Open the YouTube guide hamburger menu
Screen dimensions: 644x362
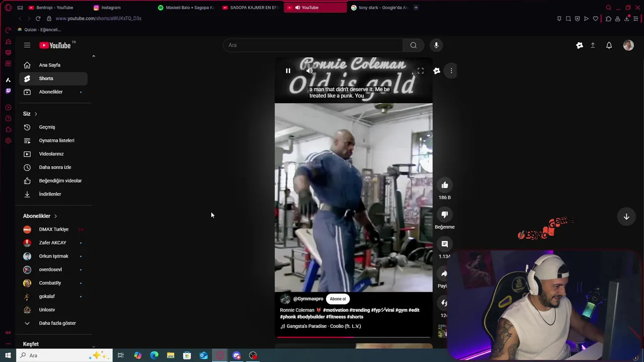(x=27, y=45)
